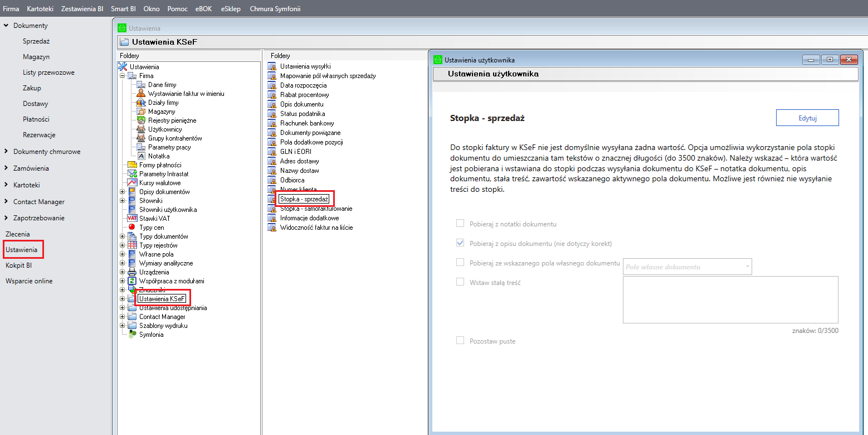Click the Symfonia icon at the tree bottom
Image resolution: width=868 pixels, height=435 pixels.
[x=132, y=335]
